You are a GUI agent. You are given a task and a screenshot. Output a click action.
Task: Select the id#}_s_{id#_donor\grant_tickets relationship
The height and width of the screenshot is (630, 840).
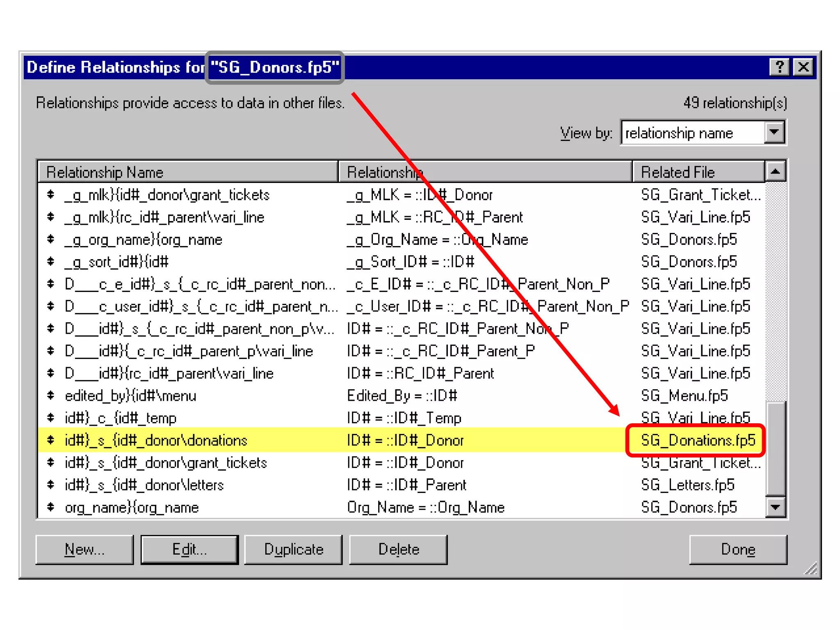pos(166,463)
